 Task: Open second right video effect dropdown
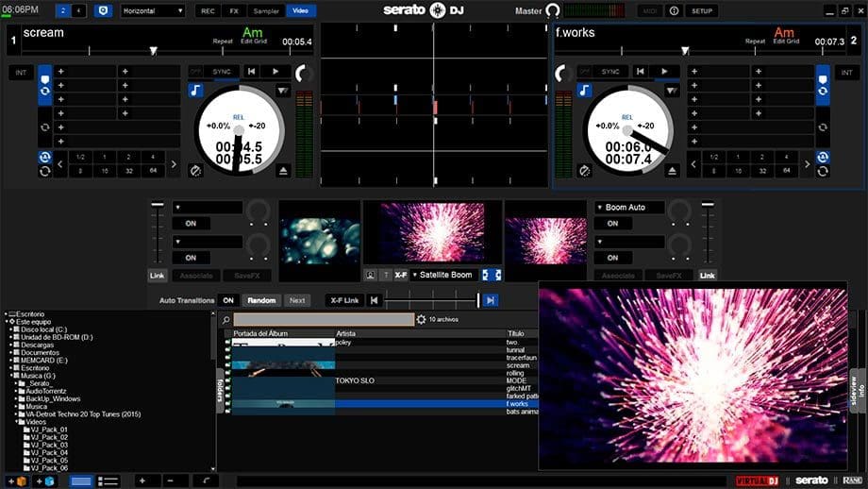[629, 242]
